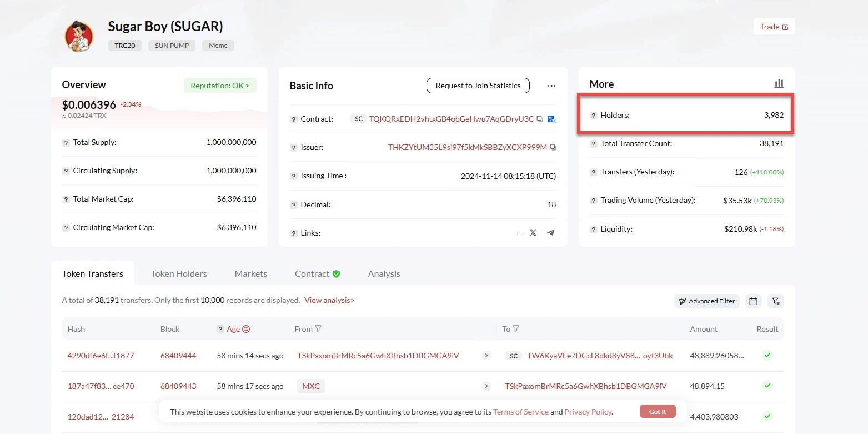868x434 pixels.
Task: Open the three-dots menu in Basic Info
Action: coord(551,86)
